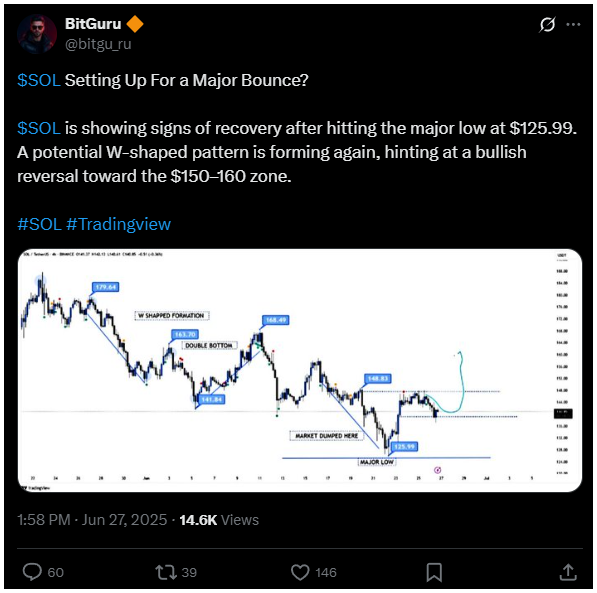Bookmark this post

(434, 572)
